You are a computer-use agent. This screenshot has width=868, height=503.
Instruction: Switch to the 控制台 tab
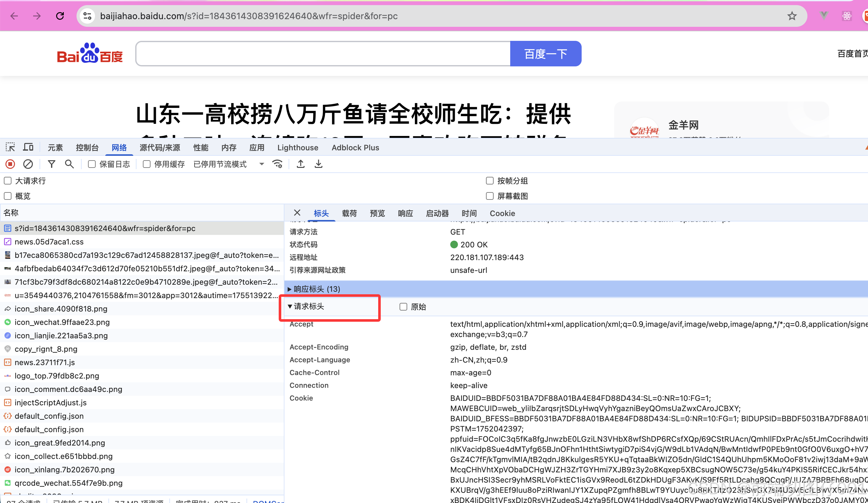[x=87, y=147]
